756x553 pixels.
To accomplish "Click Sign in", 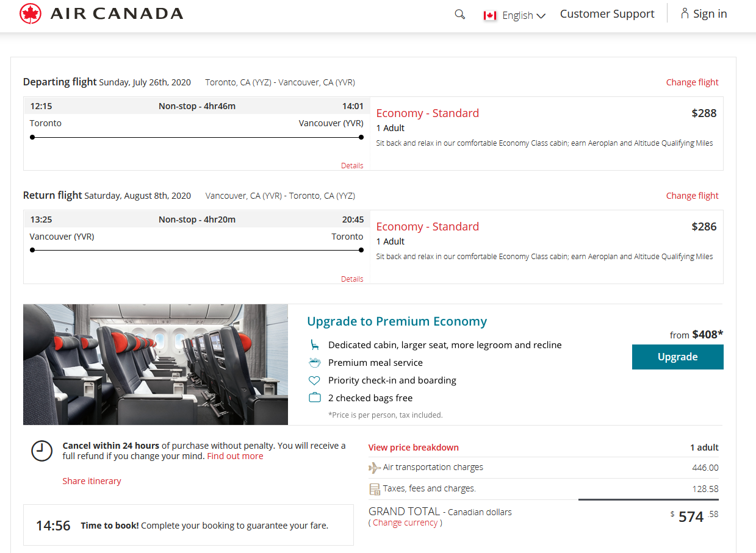I will point(710,13).
